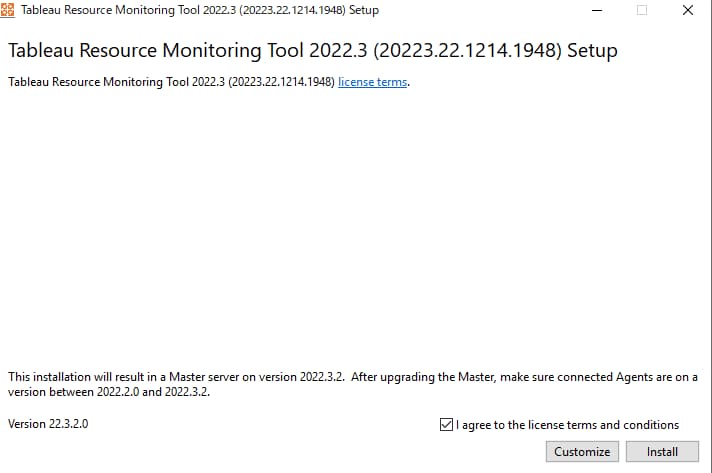The width and height of the screenshot is (712, 473).
Task: Click the window title bar text
Action: [200, 10]
